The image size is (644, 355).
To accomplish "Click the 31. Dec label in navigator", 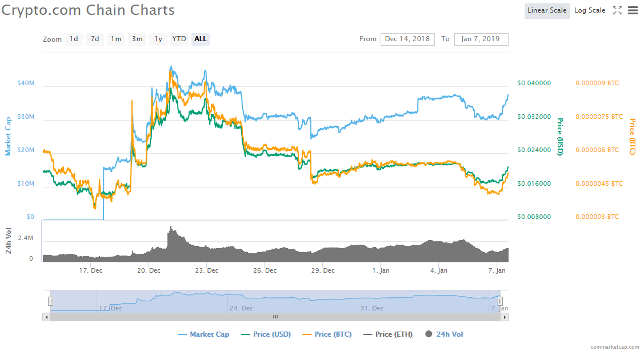I will tap(372, 308).
